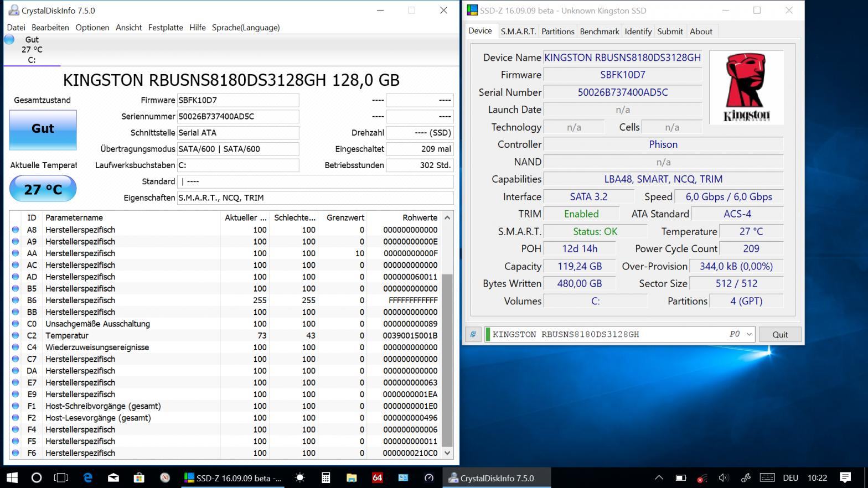This screenshot has height=488, width=868.
Task: Click the ID column header
Action: pyautogui.click(x=32, y=217)
